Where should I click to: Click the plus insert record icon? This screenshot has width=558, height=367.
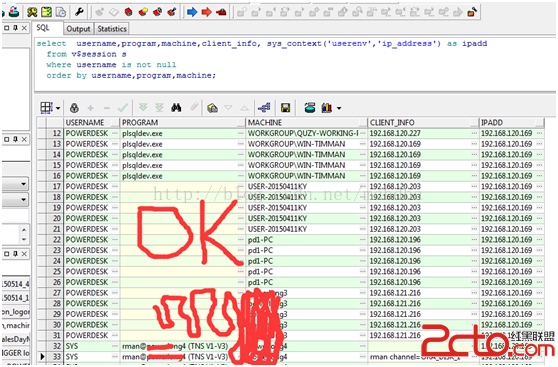click(90, 108)
